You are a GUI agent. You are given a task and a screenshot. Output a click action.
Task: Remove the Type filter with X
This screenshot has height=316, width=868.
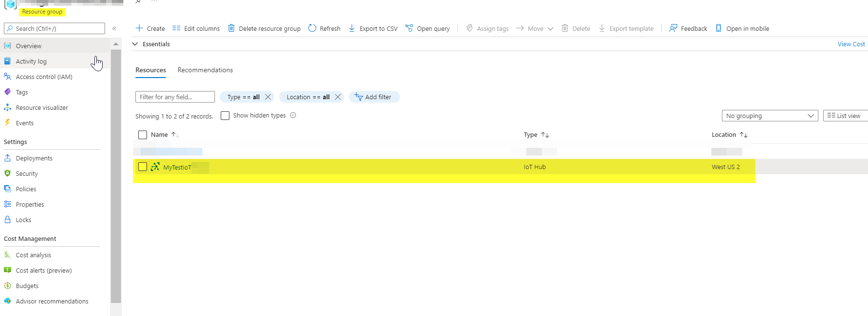click(x=268, y=97)
